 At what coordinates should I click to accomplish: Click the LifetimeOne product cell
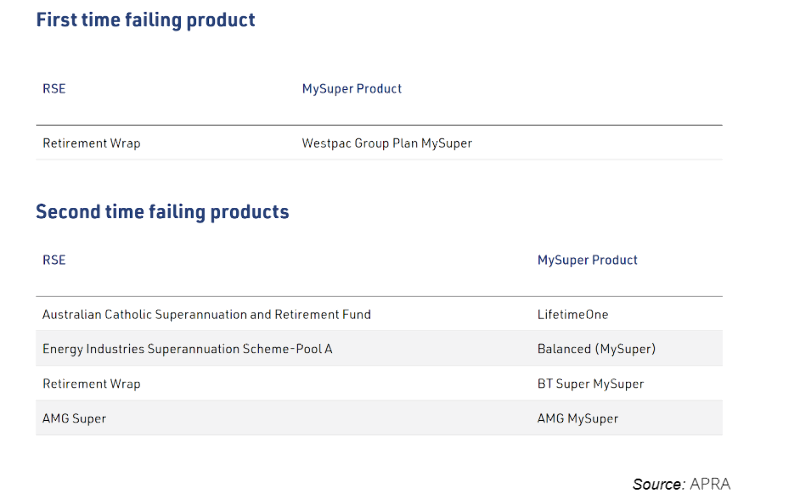tap(572, 314)
